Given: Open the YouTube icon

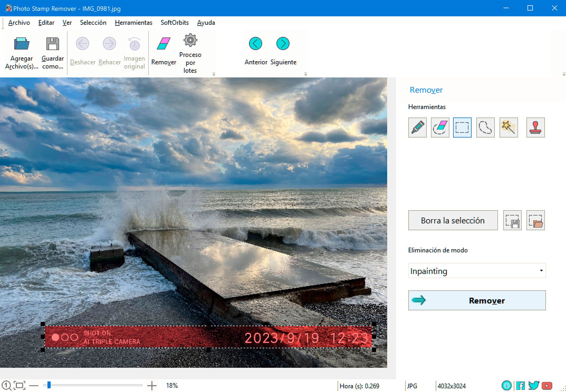Looking at the screenshot, I should 547,386.
